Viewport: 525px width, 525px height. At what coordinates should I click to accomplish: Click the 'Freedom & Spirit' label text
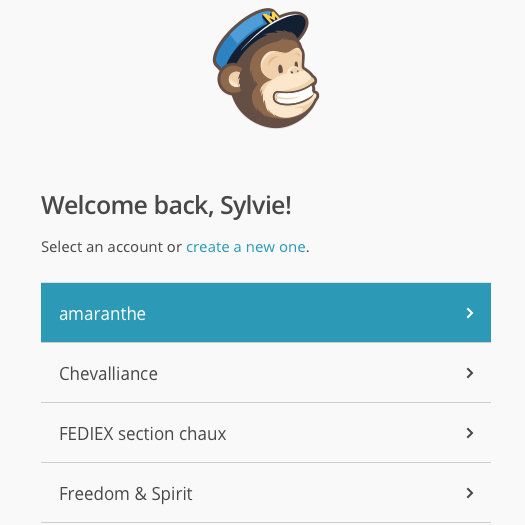tap(126, 494)
